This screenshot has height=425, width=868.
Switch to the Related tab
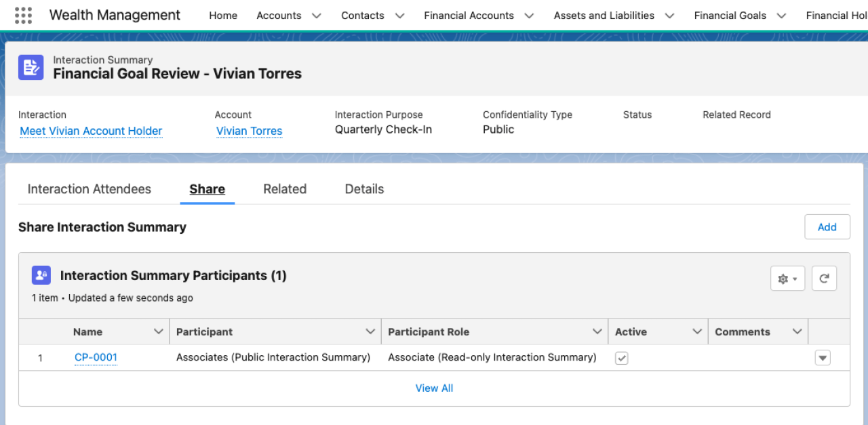point(285,189)
